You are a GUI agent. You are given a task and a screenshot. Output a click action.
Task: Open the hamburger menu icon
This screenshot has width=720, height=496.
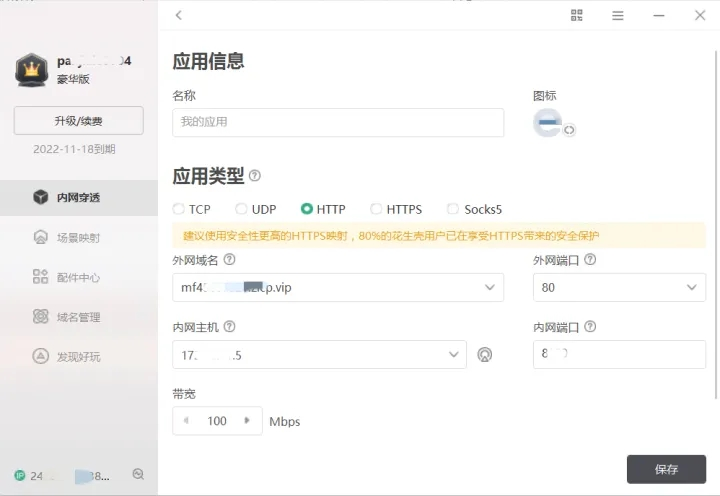click(618, 16)
